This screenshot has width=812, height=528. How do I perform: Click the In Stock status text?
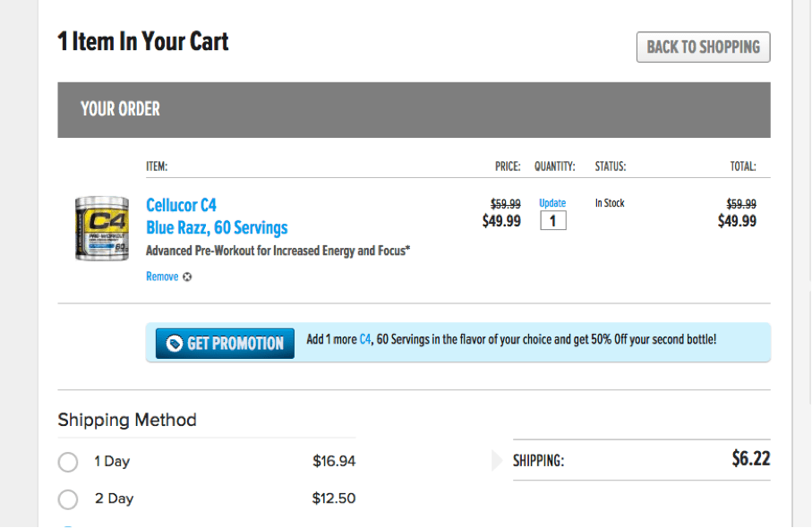click(x=610, y=203)
